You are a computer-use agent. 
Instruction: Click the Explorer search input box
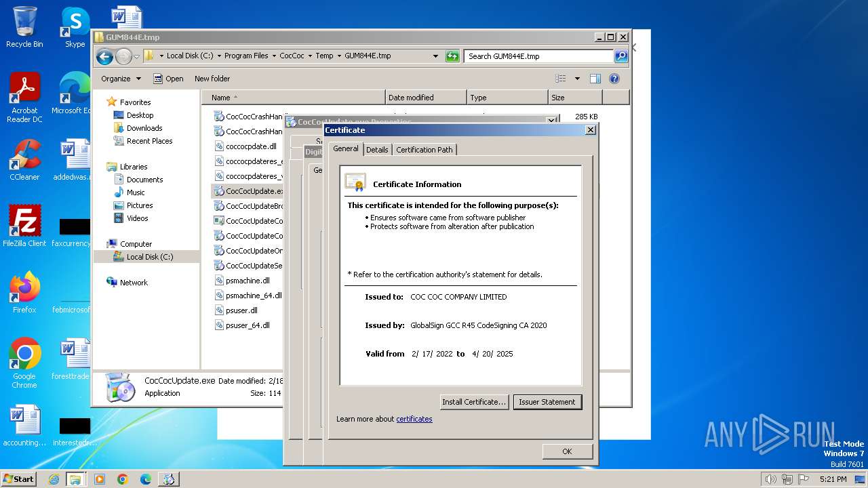coord(539,56)
